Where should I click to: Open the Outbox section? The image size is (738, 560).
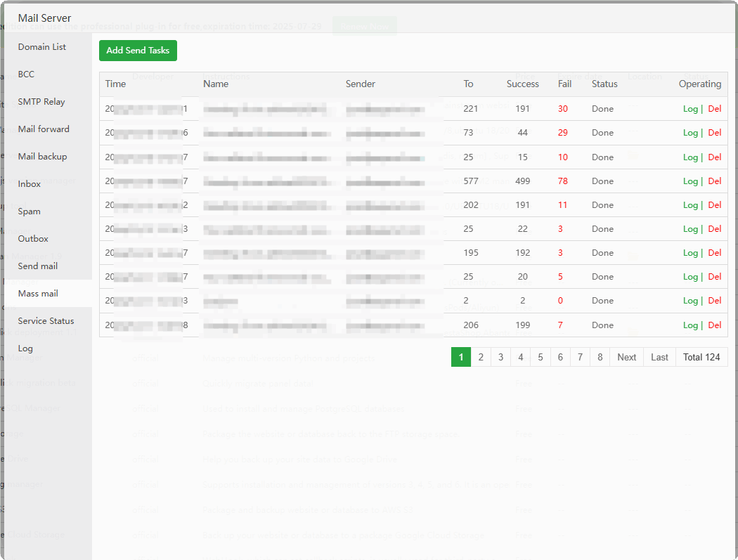(x=33, y=239)
